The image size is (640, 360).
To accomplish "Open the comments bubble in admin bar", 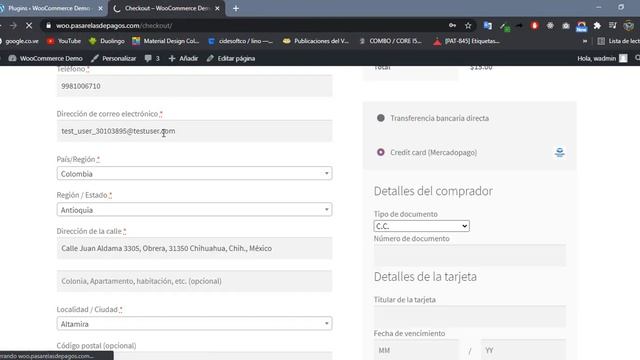I will point(152,58).
